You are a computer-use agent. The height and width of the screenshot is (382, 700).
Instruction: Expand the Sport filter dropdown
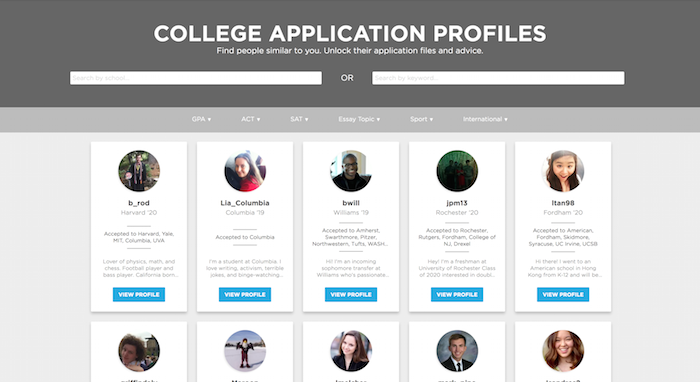coord(421,119)
